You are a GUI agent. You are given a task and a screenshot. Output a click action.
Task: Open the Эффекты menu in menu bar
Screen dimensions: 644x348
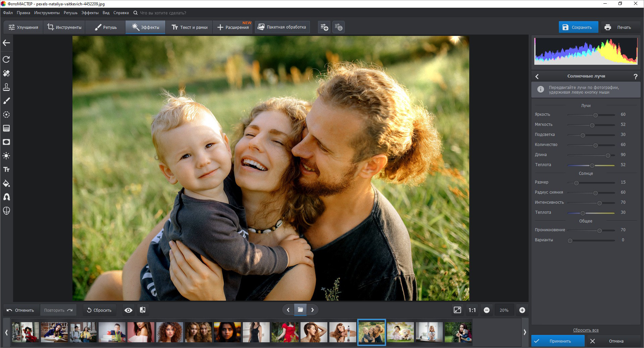[90, 13]
